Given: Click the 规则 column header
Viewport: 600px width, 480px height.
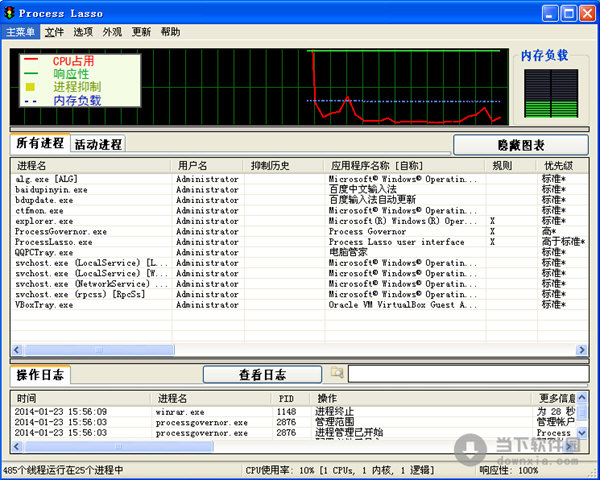Looking at the screenshot, I should [x=511, y=166].
